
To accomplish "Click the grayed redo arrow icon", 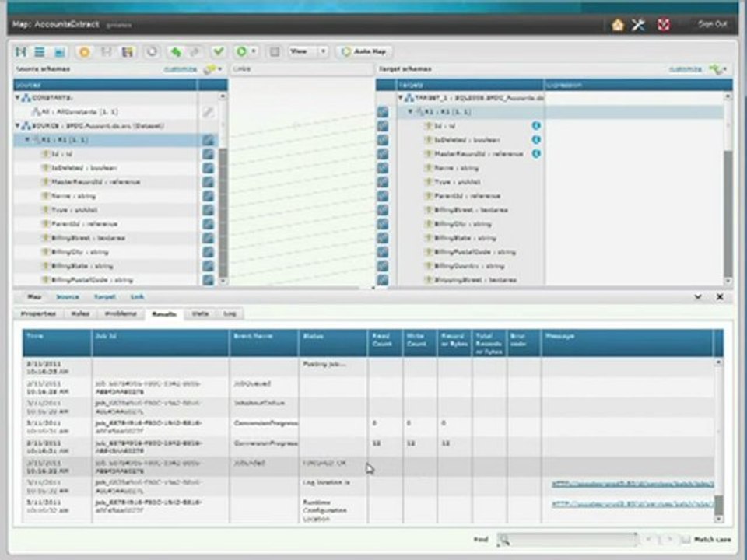I will point(195,51).
